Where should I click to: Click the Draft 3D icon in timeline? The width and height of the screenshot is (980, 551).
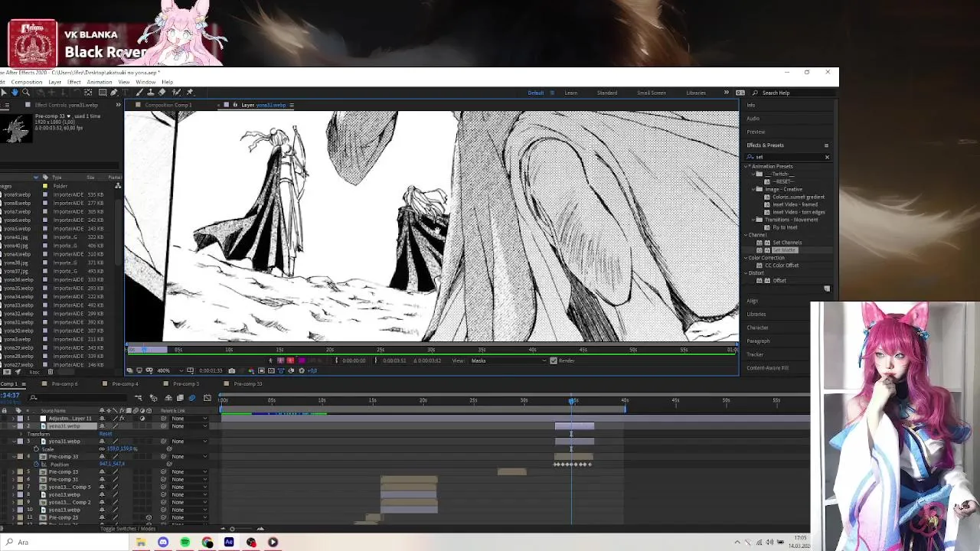point(153,398)
